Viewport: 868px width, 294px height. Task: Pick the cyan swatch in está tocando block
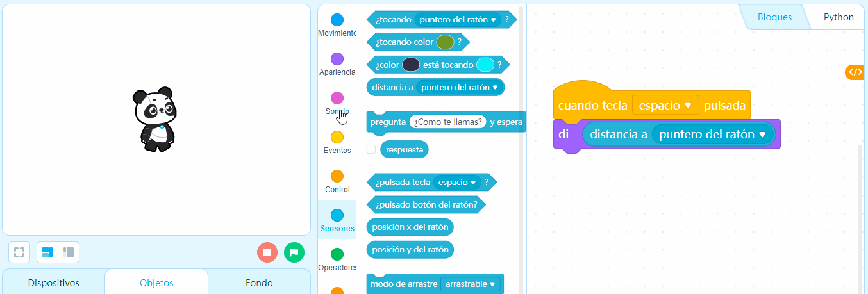coord(485,65)
